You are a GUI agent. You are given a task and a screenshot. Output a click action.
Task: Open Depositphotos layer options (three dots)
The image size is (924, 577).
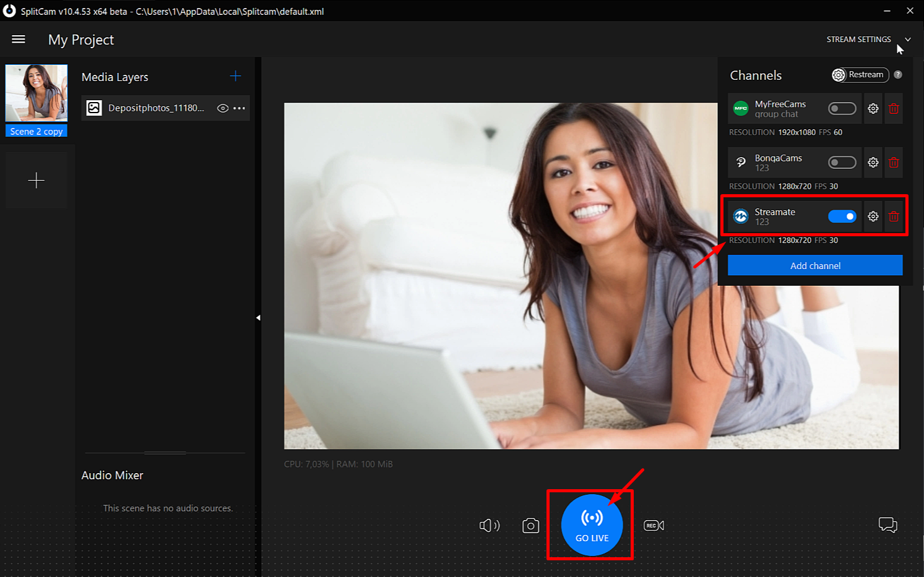pos(240,108)
